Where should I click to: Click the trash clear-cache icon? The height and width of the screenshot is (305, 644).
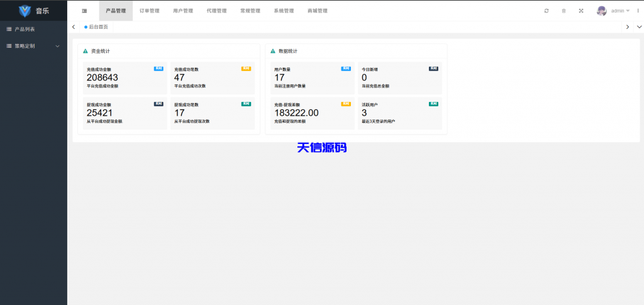click(x=563, y=11)
